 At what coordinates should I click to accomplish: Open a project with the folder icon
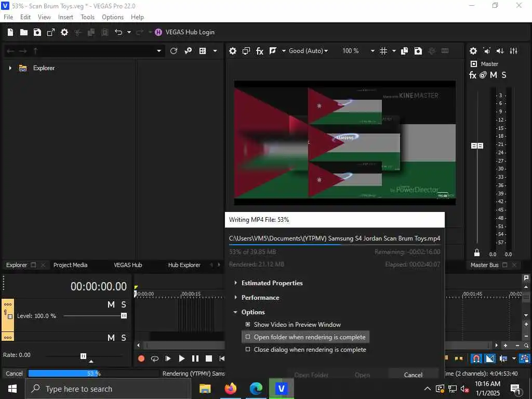point(24,32)
